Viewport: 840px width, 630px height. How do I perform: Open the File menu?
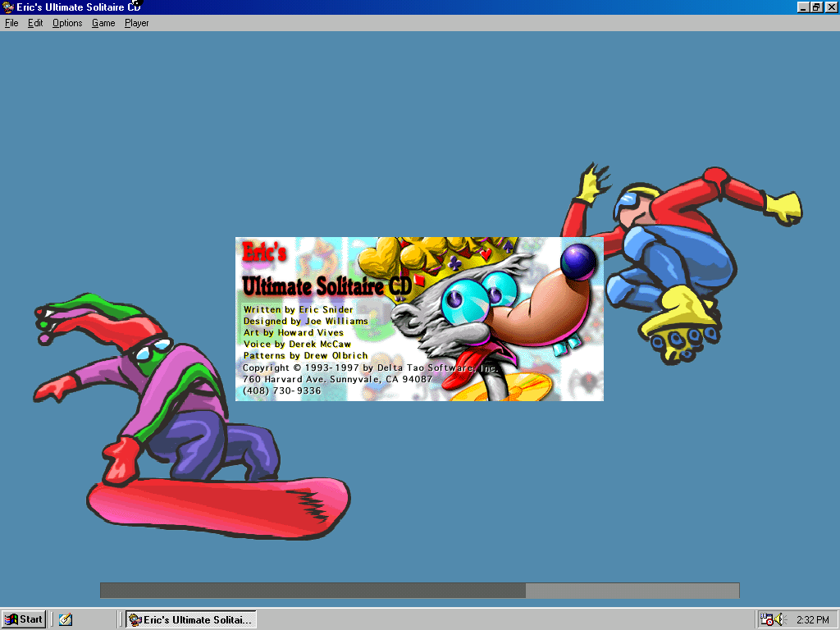(x=11, y=23)
